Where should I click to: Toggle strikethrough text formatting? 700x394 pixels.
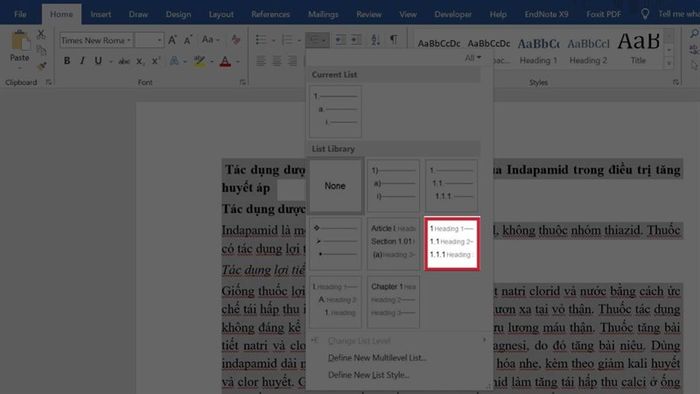coord(124,61)
